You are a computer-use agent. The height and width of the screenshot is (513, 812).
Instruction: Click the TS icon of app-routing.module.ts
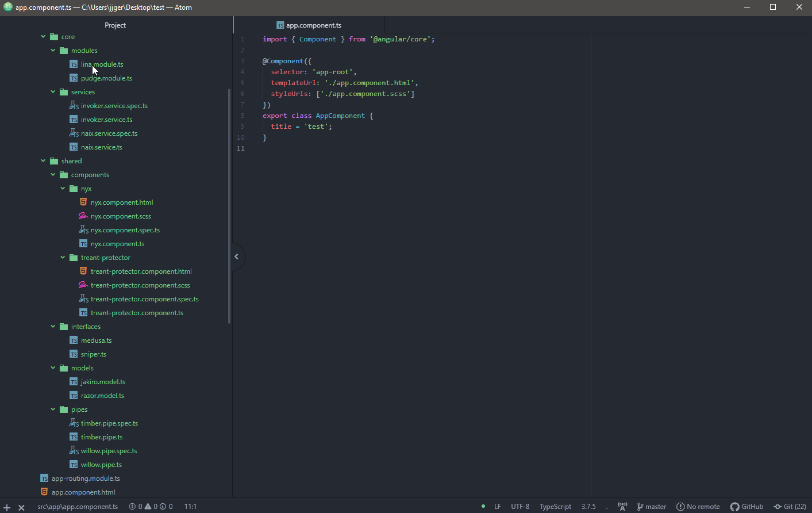(x=44, y=478)
